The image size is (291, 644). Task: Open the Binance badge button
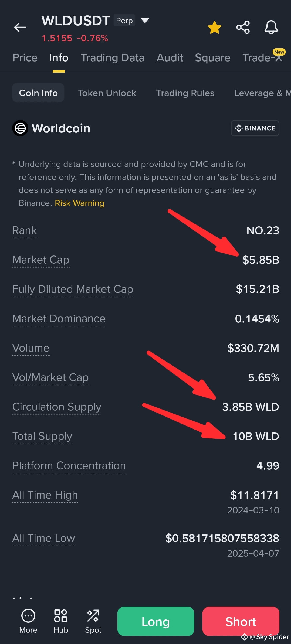click(255, 128)
